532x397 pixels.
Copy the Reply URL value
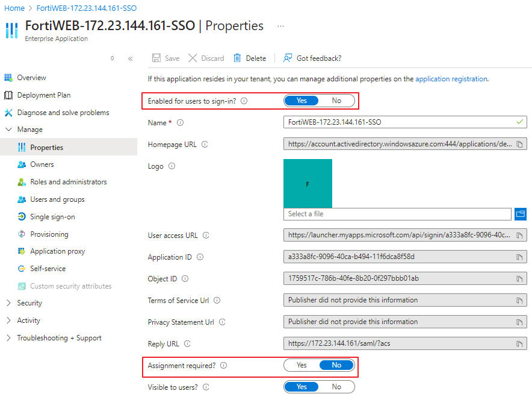[x=519, y=343]
